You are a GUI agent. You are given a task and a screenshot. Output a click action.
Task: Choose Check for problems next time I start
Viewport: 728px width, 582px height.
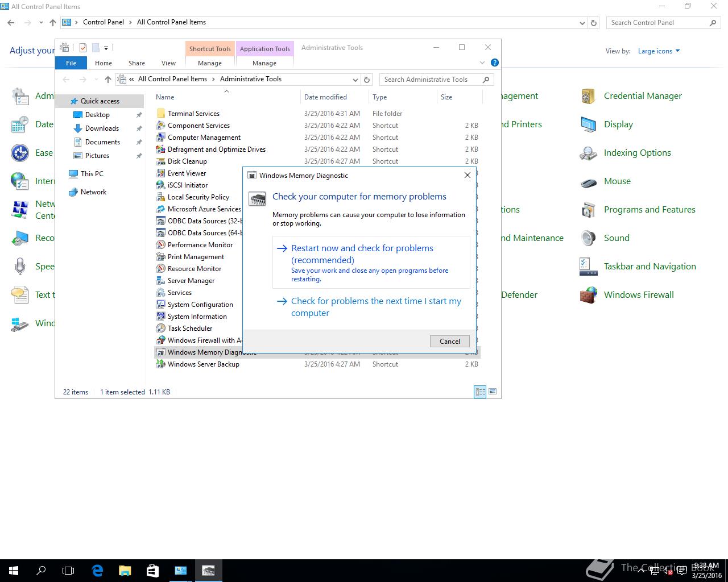[371, 307]
